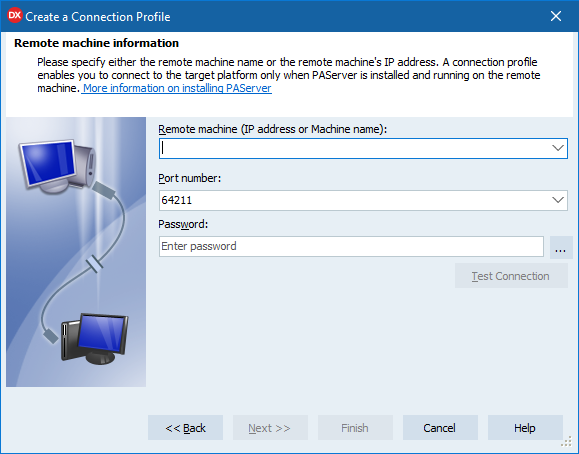
Task: Click the Remote machine (IP address) label
Action: click(x=273, y=129)
